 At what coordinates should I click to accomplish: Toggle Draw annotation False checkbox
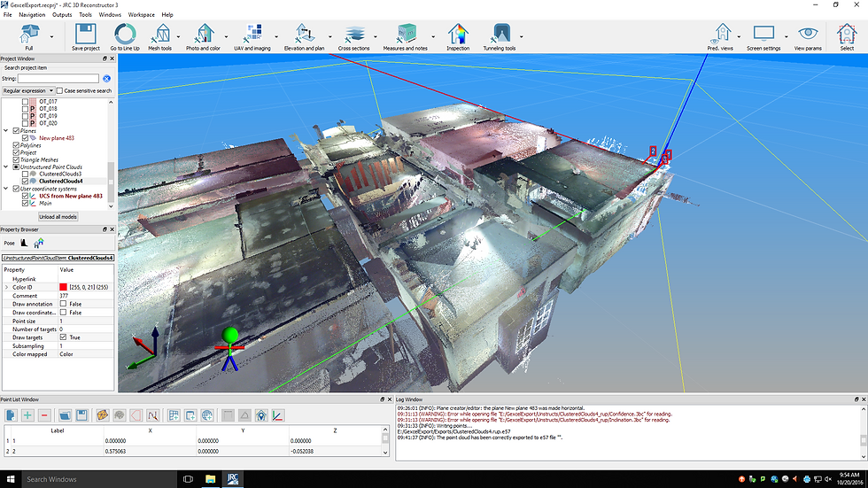click(x=63, y=304)
